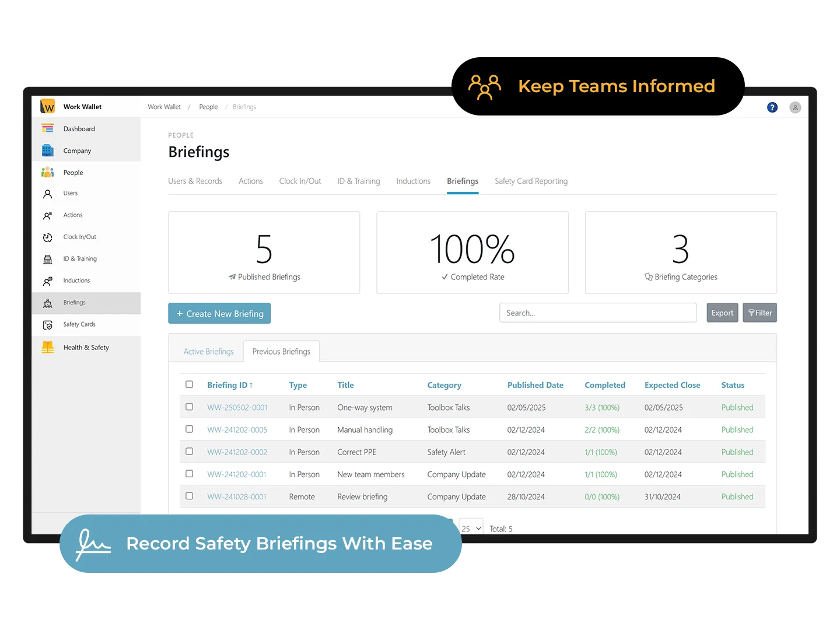840x630 pixels.
Task: Open the Safety Card Reporting tab
Action: 531,181
